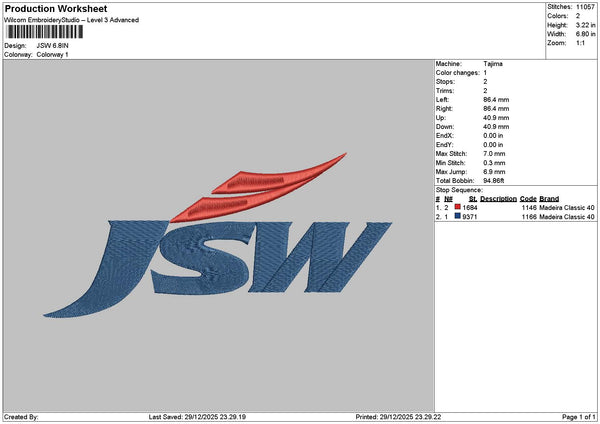Click the 'EndY:' label

tap(445, 145)
